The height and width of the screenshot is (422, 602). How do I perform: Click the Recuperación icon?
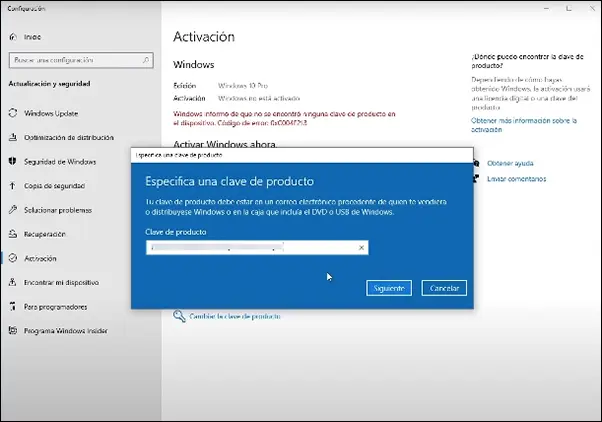tap(13, 234)
